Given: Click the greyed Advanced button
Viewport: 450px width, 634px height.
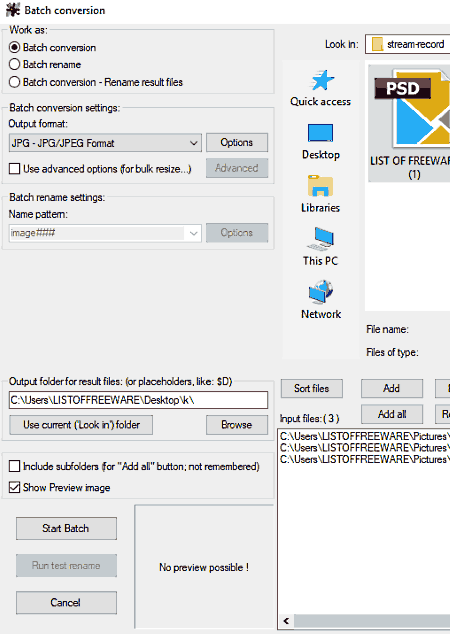Looking at the screenshot, I should pos(237,168).
